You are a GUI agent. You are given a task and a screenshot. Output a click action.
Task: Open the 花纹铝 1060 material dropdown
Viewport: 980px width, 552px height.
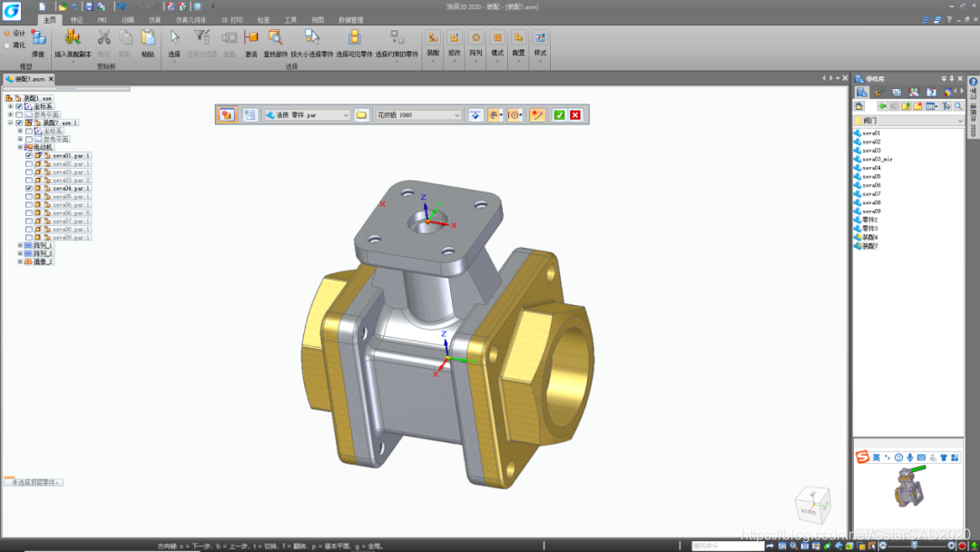pos(457,115)
